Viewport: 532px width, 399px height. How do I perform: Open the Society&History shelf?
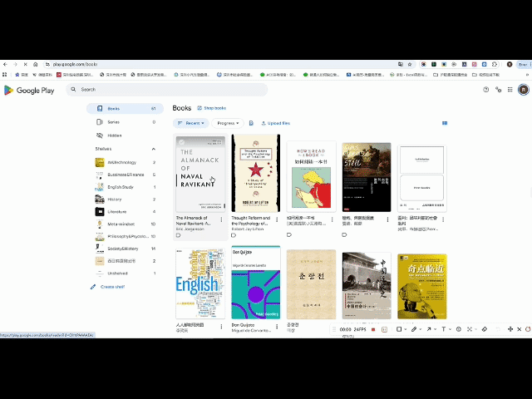pos(126,249)
